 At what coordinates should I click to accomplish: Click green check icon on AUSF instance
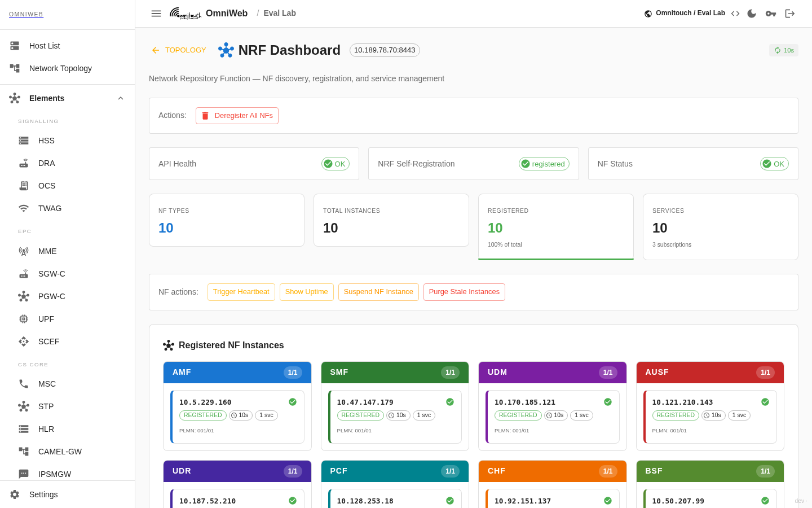point(765,402)
